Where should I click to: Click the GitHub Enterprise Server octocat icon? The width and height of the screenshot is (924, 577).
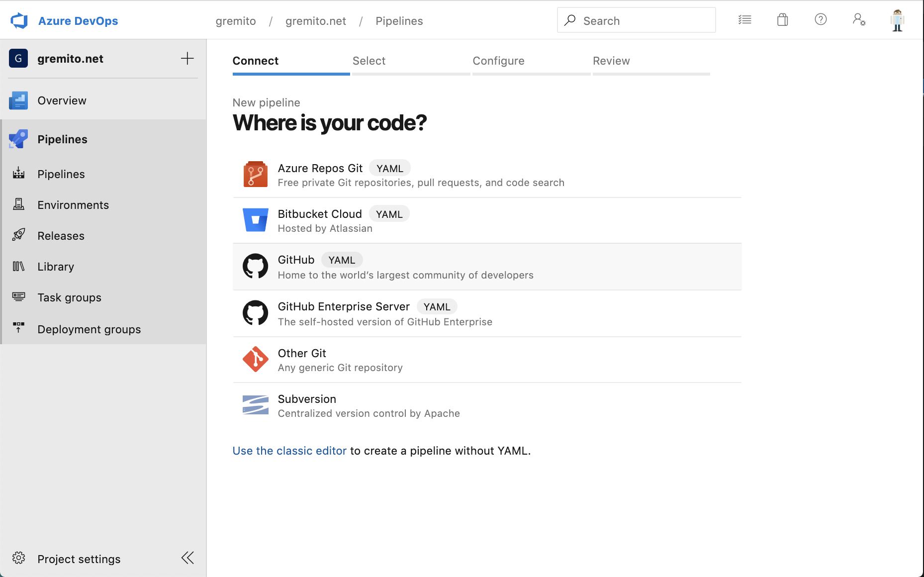tap(256, 313)
